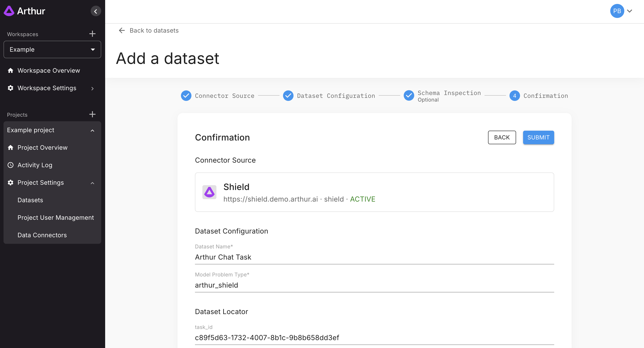Click the PB user avatar
This screenshot has height=348, width=644.
(617, 11)
